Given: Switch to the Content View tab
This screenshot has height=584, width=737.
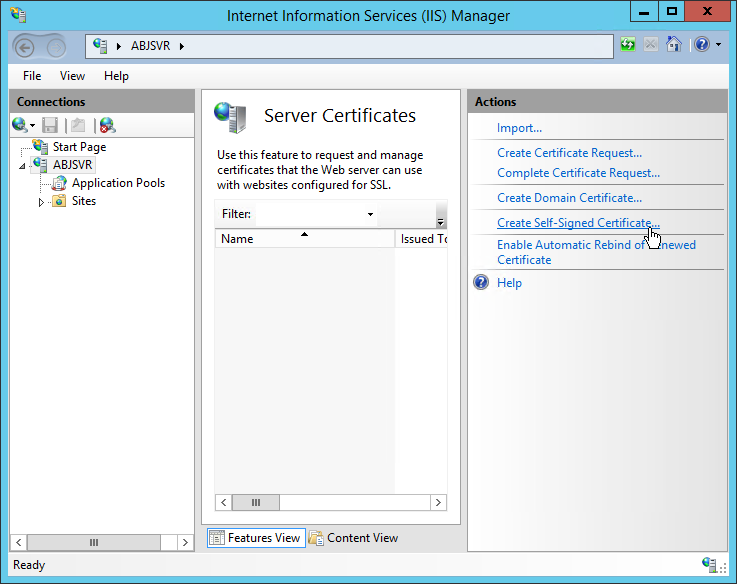Looking at the screenshot, I should pyautogui.click(x=353, y=537).
